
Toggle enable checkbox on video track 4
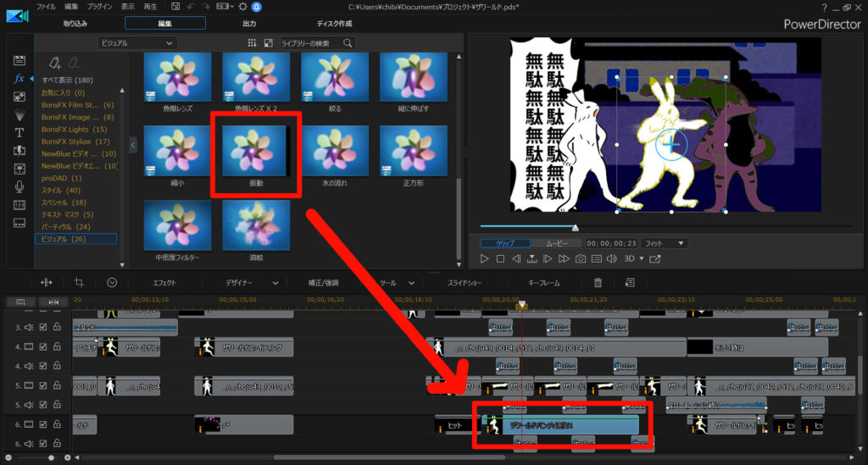click(43, 346)
